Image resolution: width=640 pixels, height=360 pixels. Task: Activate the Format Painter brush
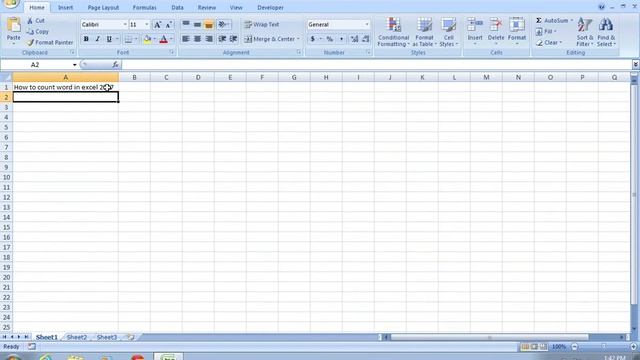click(x=30, y=42)
